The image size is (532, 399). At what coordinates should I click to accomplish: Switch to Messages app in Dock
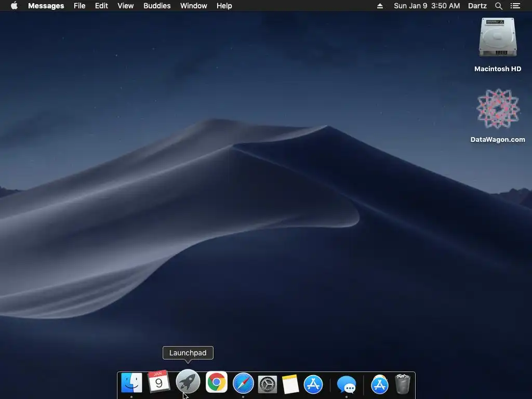pos(347,385)
